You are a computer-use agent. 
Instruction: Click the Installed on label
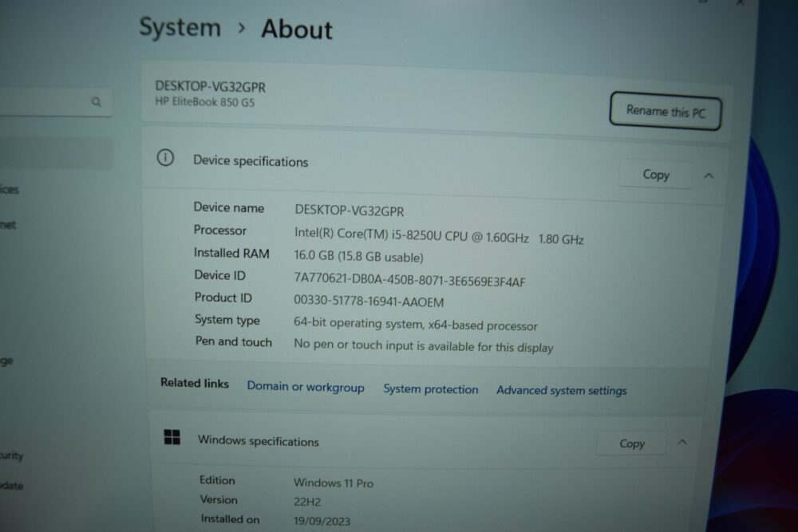230,518
